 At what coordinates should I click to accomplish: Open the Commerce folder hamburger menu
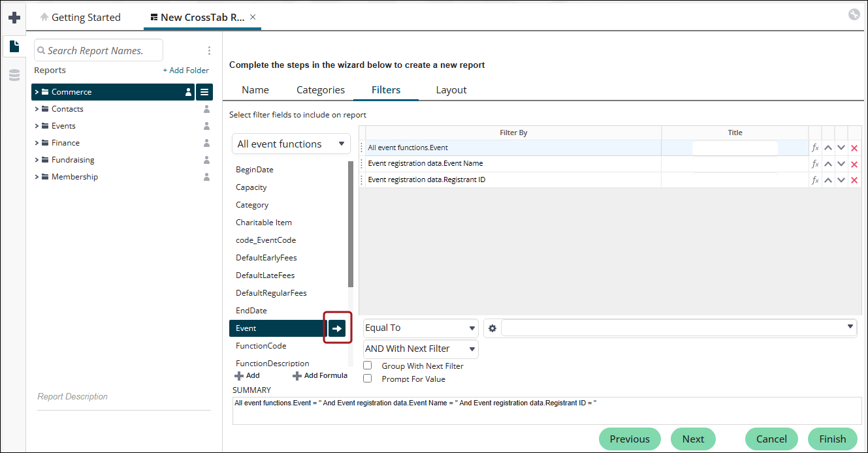[204, 92]
